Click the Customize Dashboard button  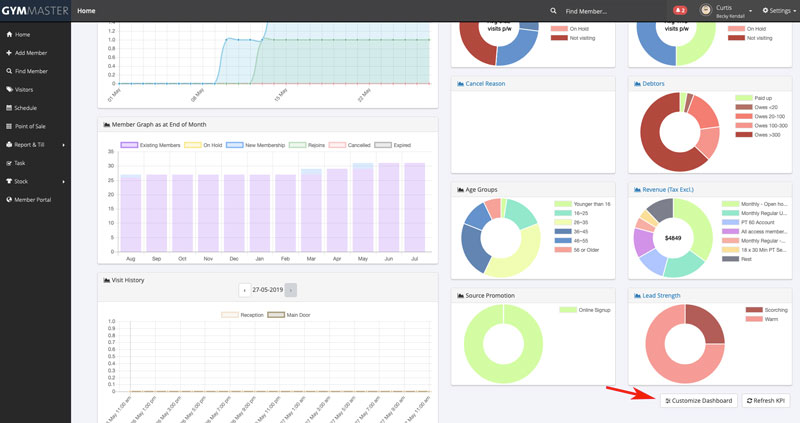698,400
